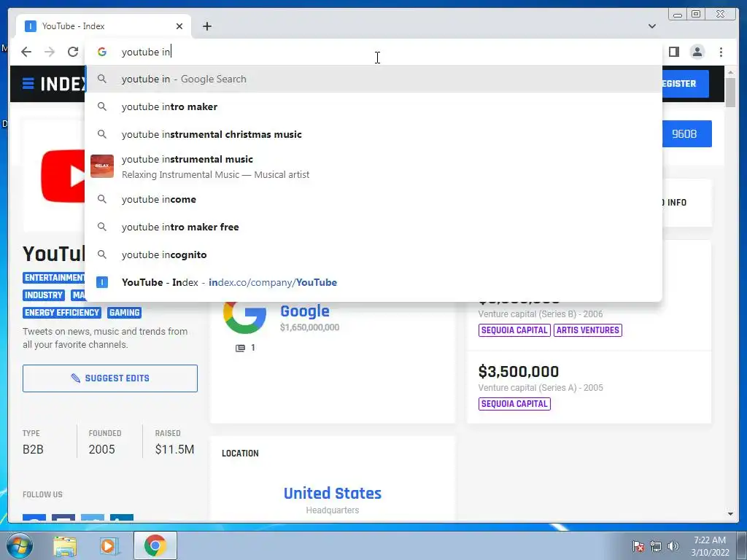Pick 'youtube instrumental music' artist suggestion

coord(373,167)
